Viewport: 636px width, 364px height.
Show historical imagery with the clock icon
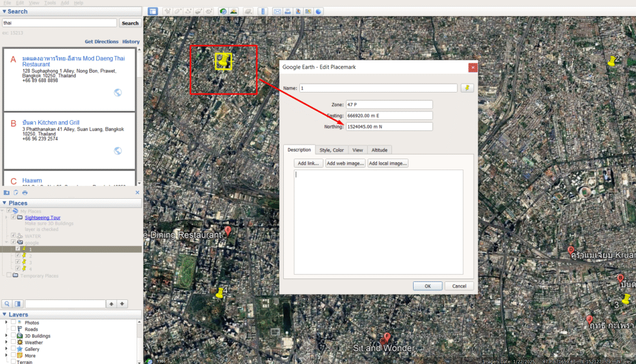[x=223, y=11]
